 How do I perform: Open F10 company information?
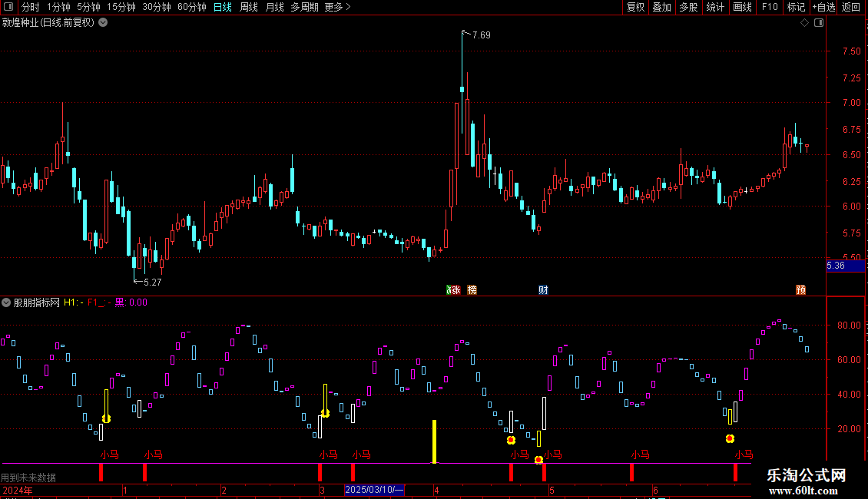pos(770,7)
